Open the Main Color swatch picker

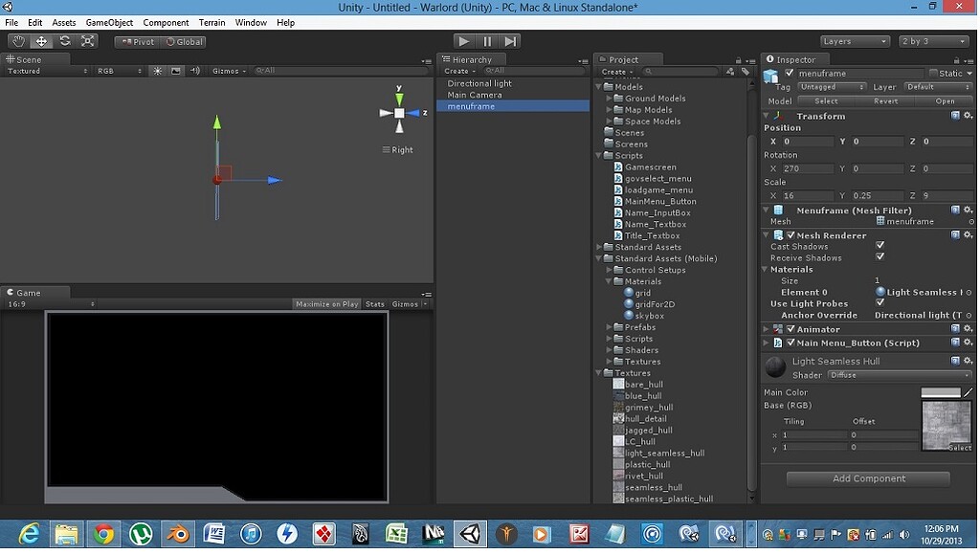click(943, 391)
